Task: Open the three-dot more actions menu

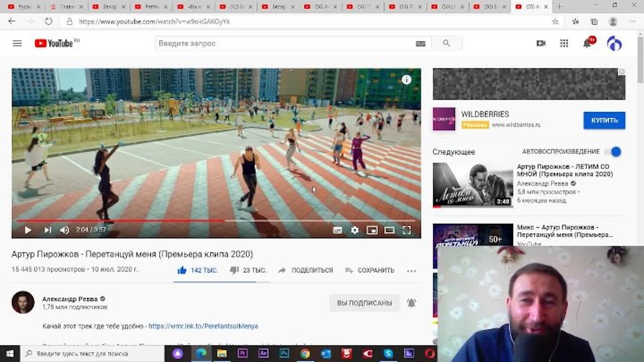Action: click(412, 270)
